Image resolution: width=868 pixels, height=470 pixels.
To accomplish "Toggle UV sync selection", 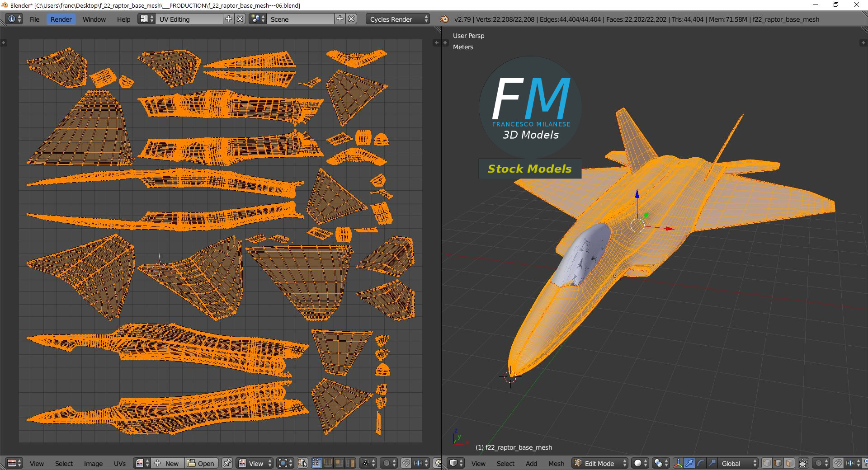I will (302, 463).
